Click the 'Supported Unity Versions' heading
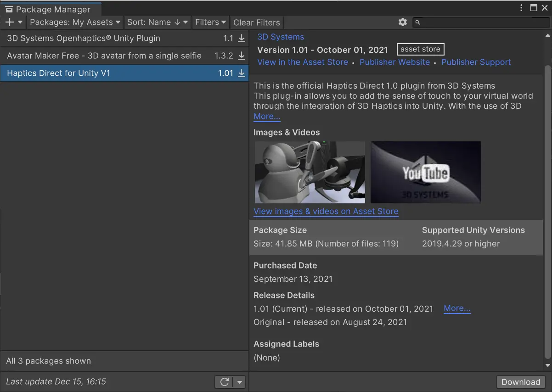This screenshot has width=552, height=392. tap(473, 230)
